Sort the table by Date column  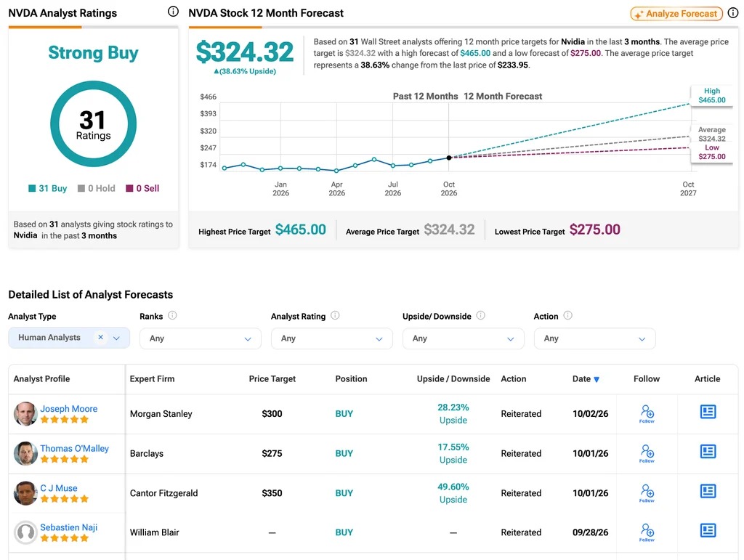coord(586,379)
